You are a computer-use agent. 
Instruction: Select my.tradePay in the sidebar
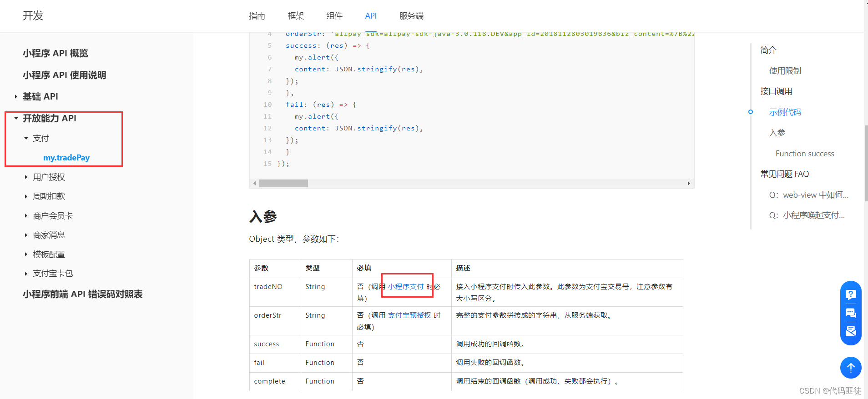pos(66,158)
